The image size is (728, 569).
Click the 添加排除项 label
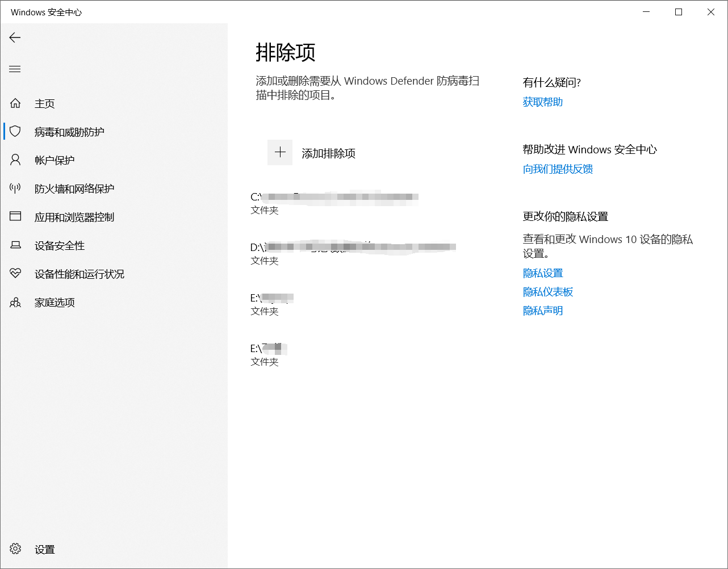[329, 153]
